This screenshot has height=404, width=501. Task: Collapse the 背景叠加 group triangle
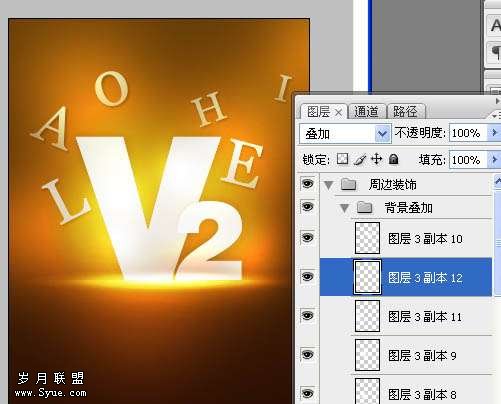344,208
